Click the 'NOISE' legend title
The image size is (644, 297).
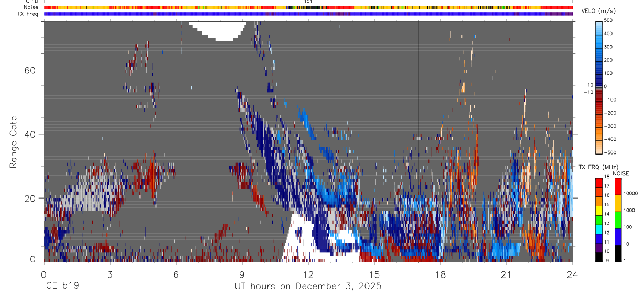620,173
